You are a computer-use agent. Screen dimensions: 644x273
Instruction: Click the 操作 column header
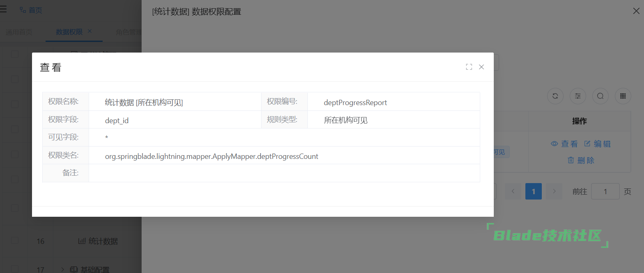[x=580, y=121]
